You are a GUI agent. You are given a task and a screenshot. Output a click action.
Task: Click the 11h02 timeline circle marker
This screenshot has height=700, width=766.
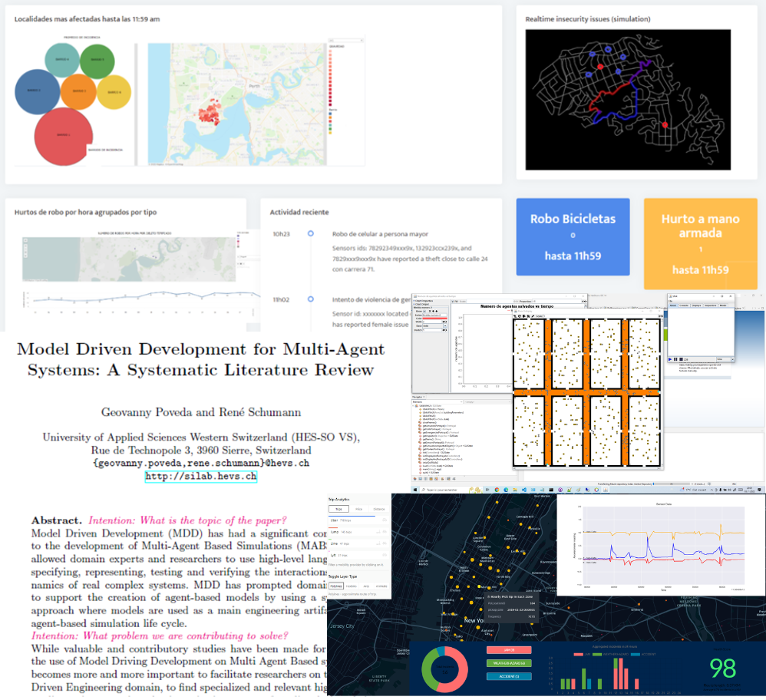[310, 299]
